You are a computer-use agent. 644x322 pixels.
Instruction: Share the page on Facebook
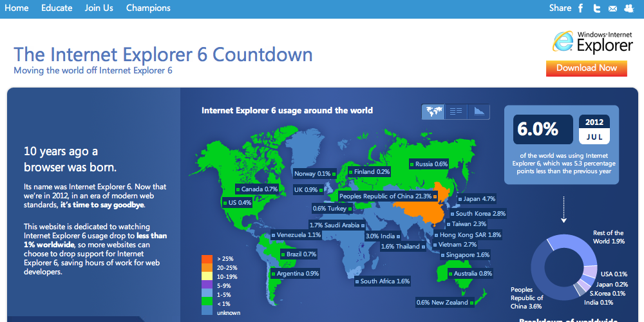click(x=581, y=8)
